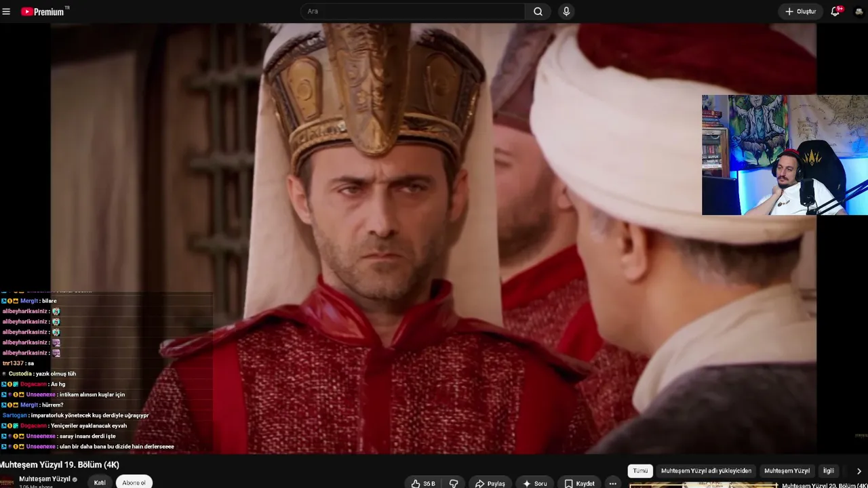Click the Abone ol subscribe button
The image size is (868, 488).
click(134, 483)
